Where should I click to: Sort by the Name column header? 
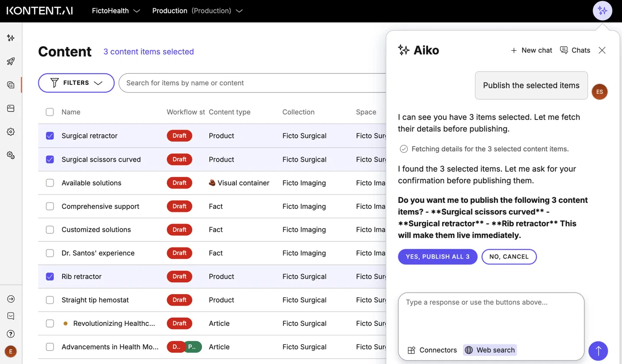(x=71, y=112)
